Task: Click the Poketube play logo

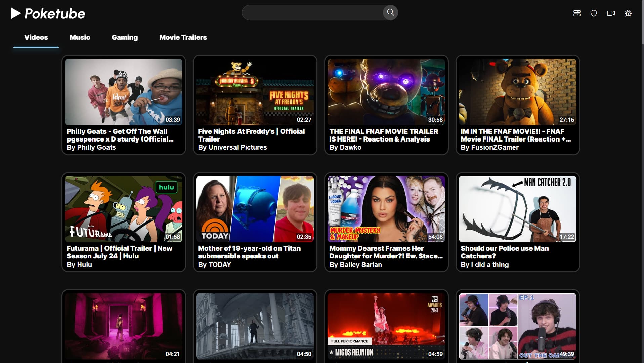Action: 16,13
